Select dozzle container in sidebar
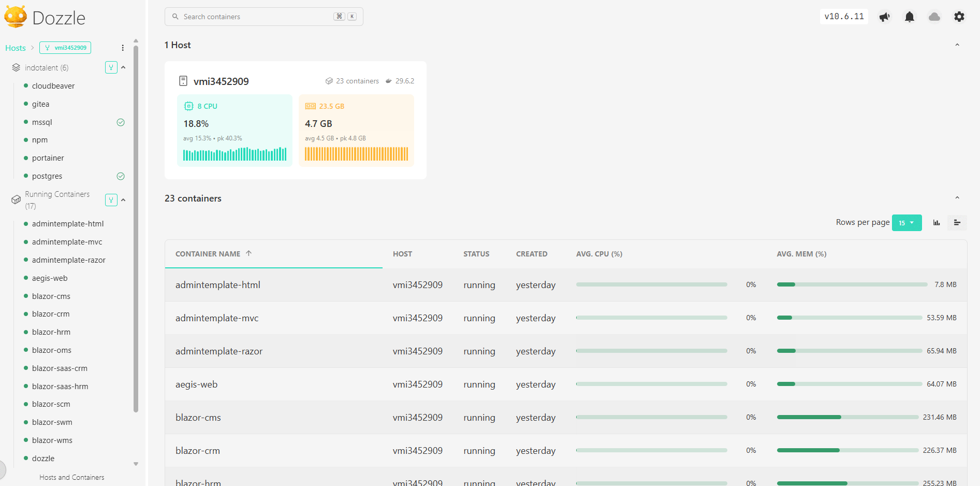 click(43, 459)
